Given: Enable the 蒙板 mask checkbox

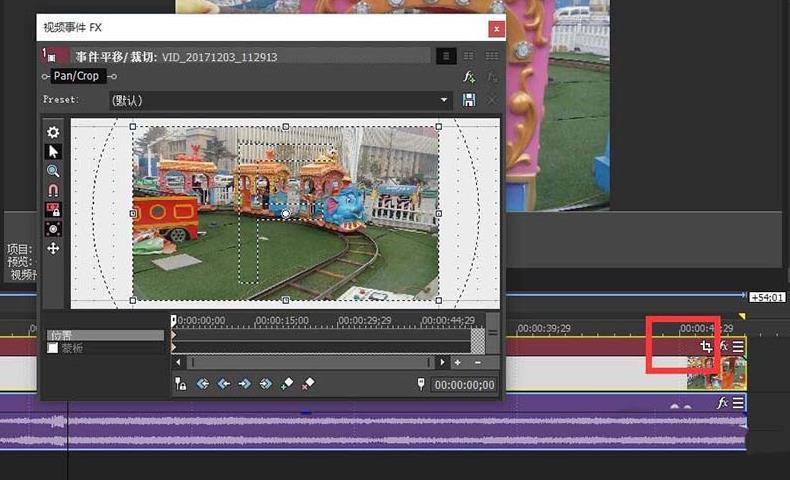Looking at the screenshot, I should point(52,348).
